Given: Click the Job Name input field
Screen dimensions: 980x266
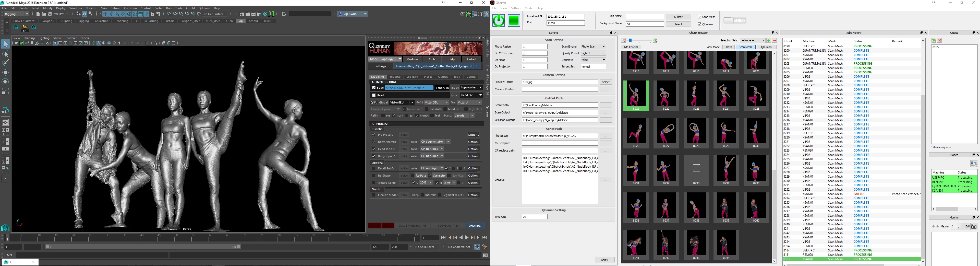Looking at the screenshot, I should tap(645, 17).
